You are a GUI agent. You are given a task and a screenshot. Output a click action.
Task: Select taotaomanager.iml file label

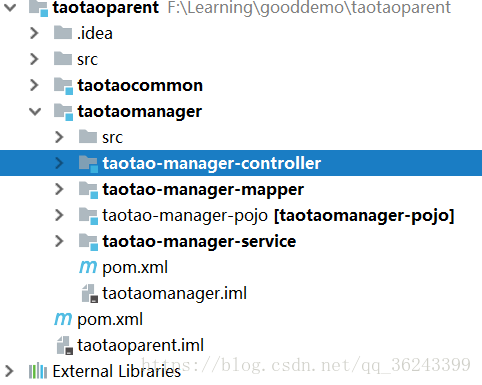pyautogui.click(x=174, y=294)
